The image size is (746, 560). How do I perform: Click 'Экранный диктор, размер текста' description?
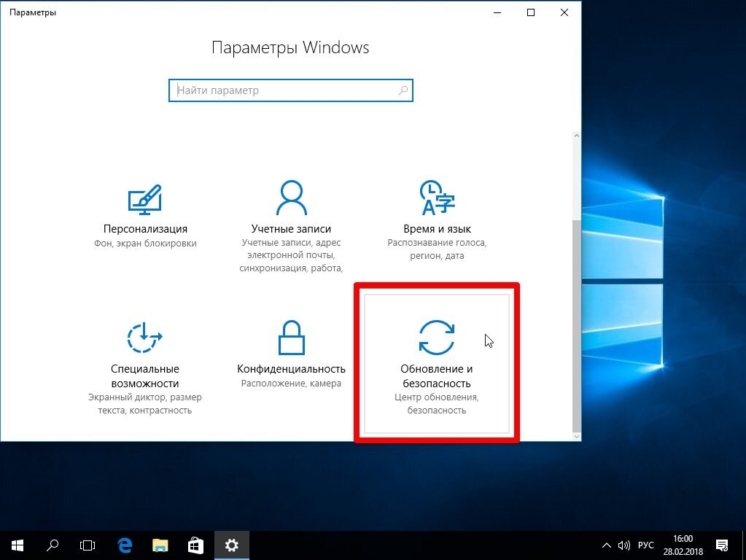point(145,403)
